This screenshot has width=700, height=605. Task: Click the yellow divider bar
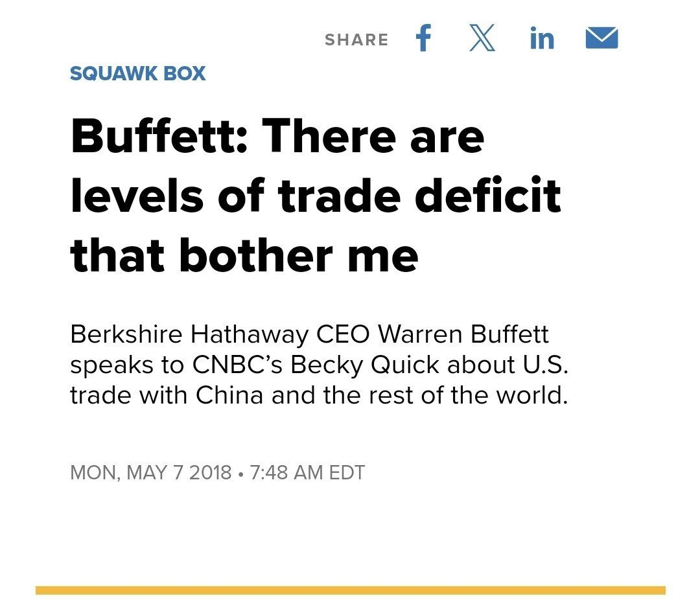pos(350,590)
